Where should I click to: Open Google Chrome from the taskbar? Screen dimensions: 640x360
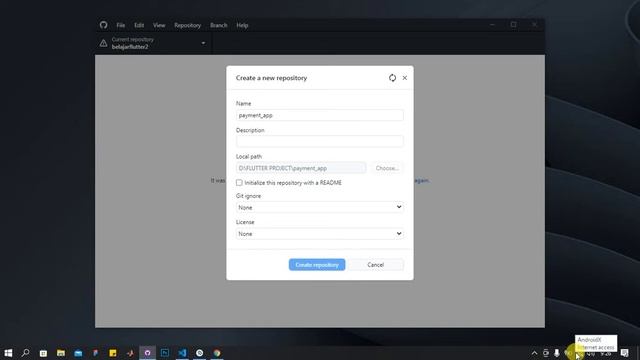tap(217, 353)
